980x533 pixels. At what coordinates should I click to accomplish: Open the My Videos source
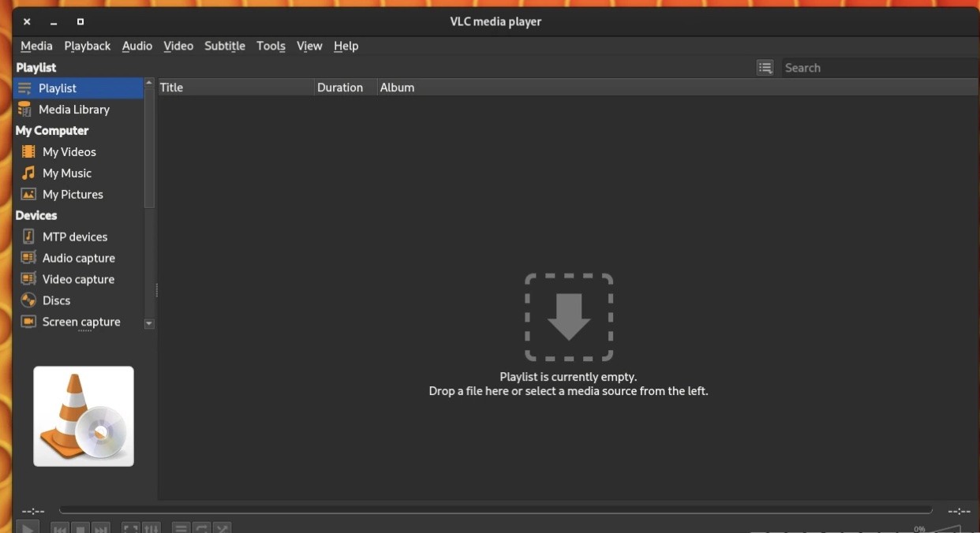67,151
